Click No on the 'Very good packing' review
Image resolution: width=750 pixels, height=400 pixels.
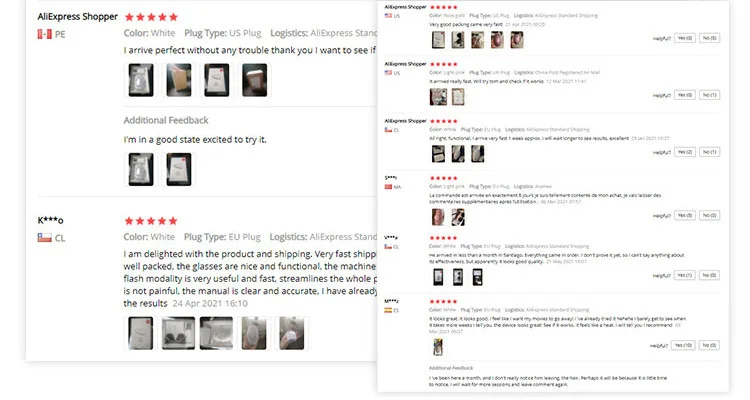point(709,38)
